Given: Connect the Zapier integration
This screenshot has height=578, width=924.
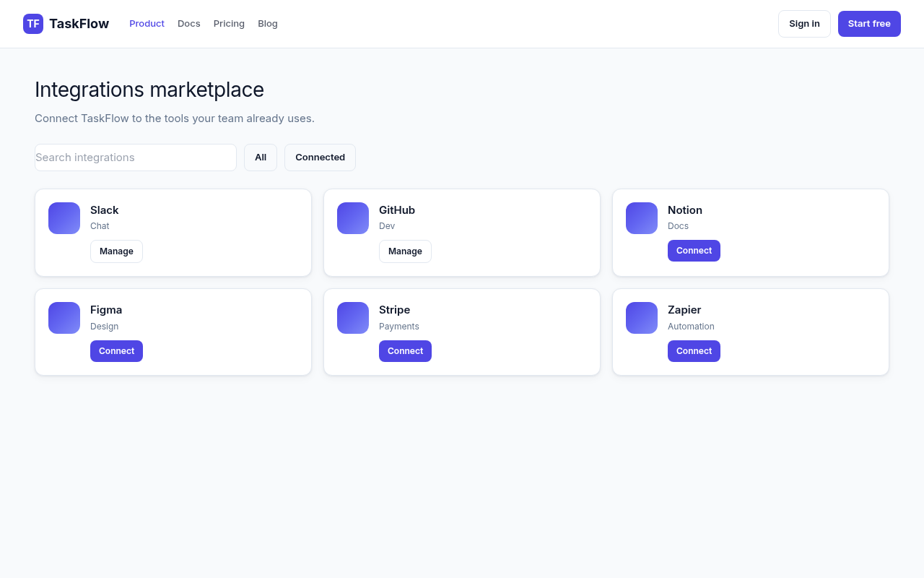Looking at the screenshot, I should [x=694, y=351].
